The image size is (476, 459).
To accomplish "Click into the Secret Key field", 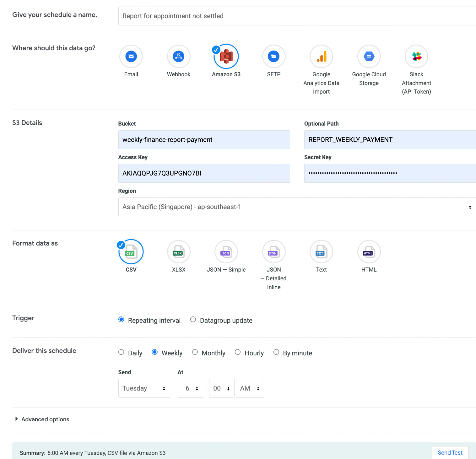I will pos(390,173).
